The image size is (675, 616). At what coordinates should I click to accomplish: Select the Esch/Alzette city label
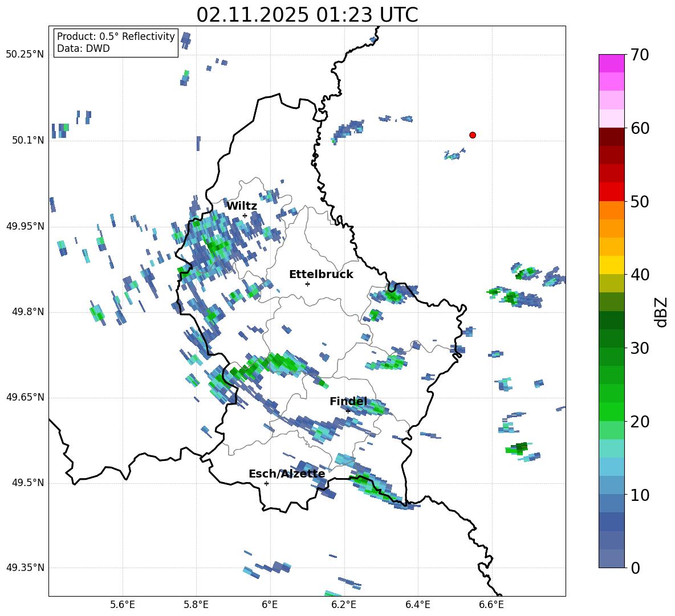[287, 474]
